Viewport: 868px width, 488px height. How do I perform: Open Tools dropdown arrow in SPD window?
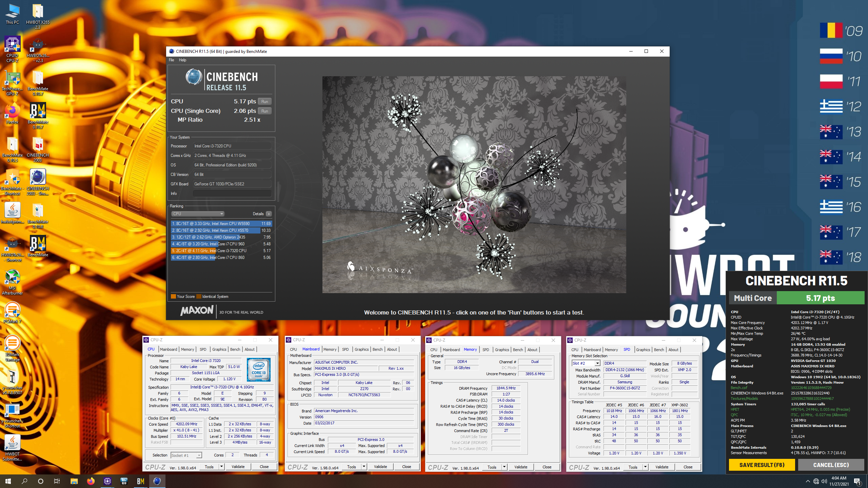pyautogui.click(x=645, y=467)
